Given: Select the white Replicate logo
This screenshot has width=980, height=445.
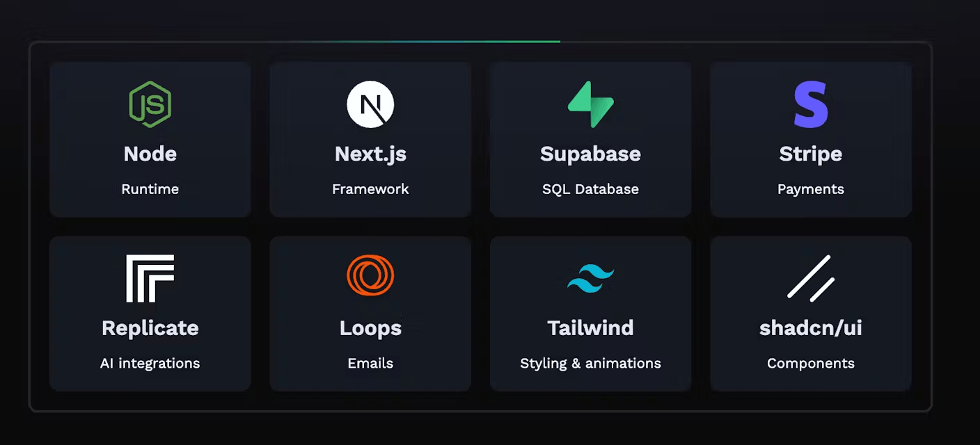Looking at the screenshot, I should coord(150,278).
